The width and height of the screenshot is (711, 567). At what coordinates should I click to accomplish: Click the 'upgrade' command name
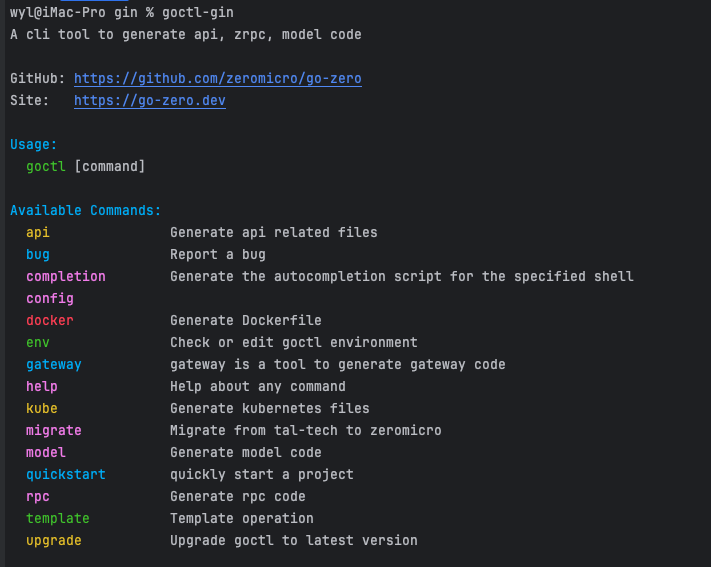54,540
